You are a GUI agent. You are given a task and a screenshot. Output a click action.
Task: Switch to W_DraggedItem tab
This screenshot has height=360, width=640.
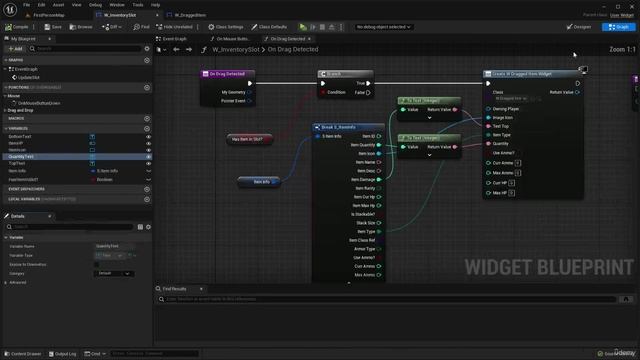tap(190, 15)
